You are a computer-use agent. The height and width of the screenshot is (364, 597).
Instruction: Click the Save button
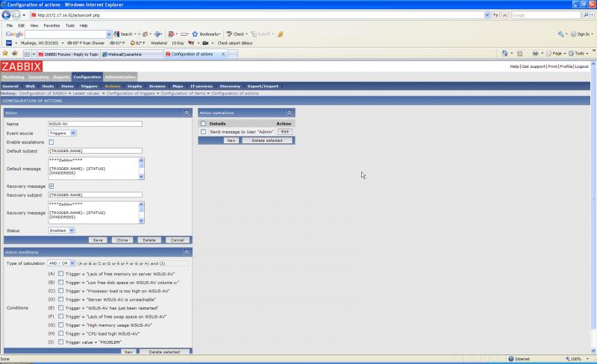98,240
